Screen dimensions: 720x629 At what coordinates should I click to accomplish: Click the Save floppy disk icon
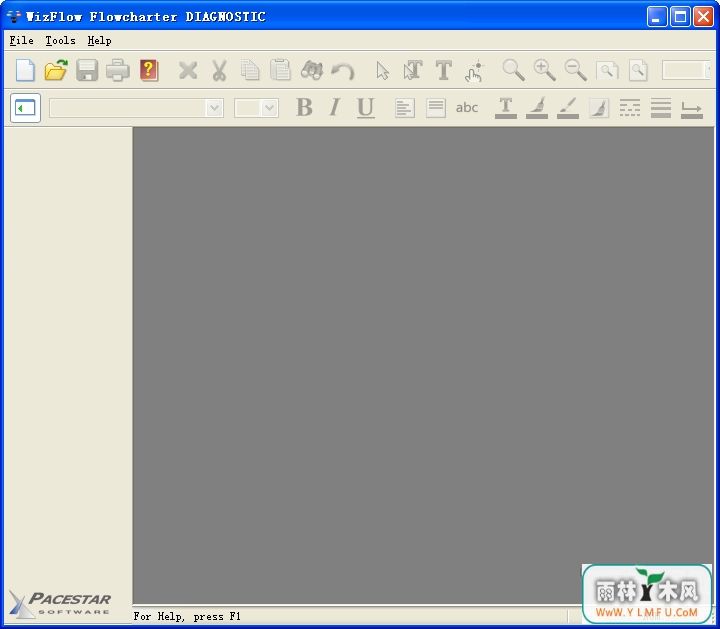pos(87,71)
